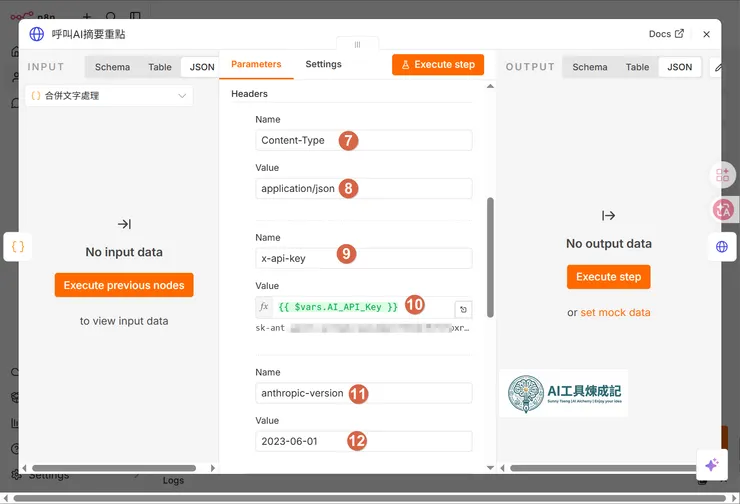This screenshot has width=740, height=504.
Task: Click the parameters panel vertical scrollbar
Action: click(490, 257)
